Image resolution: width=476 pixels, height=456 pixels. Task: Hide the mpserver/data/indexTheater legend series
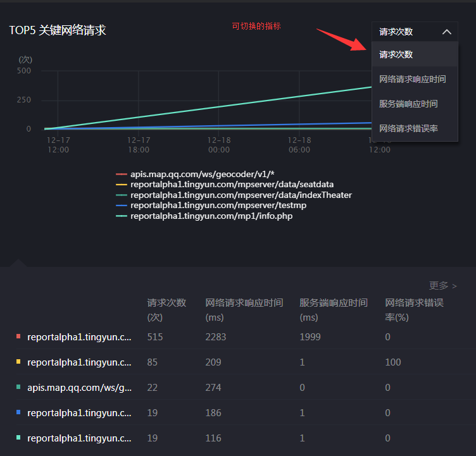241,195
